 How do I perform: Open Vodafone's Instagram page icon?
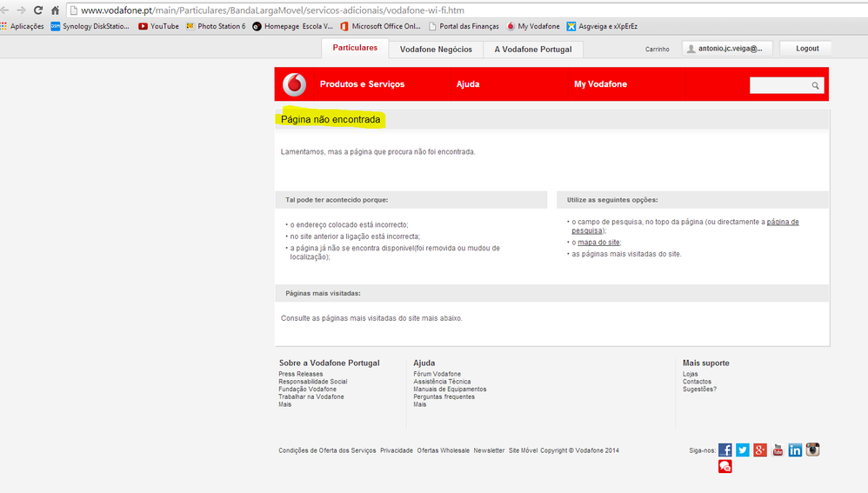point(812,450)
